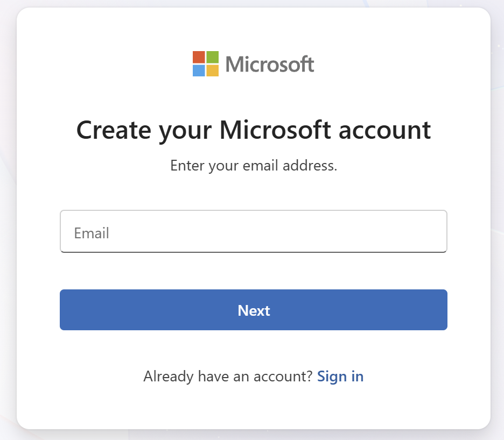Click the Create your Microsoft account heading
This screenshot has height=440, width=504.
[253, 130]
